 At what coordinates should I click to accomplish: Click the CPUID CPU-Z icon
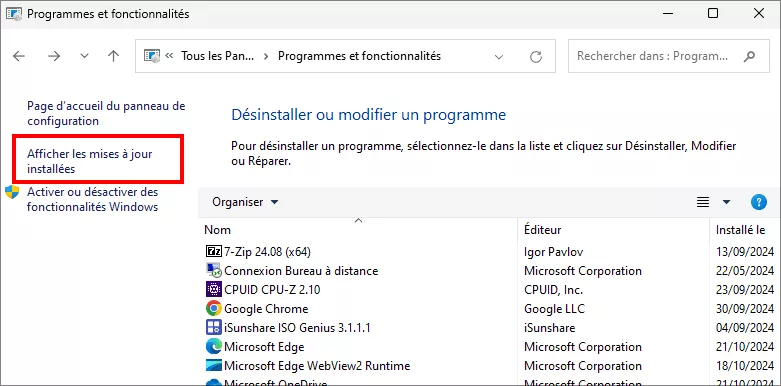(x=213, y=289)
